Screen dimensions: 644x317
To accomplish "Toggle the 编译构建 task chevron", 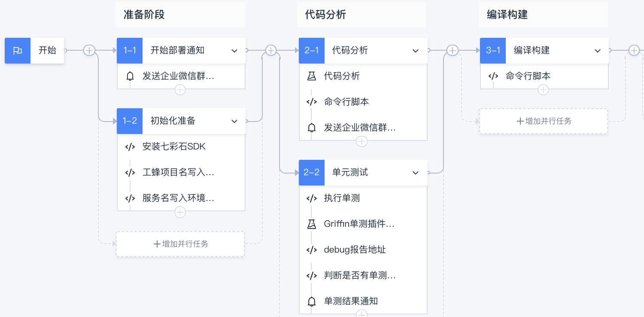I will [x=598, y=51].
